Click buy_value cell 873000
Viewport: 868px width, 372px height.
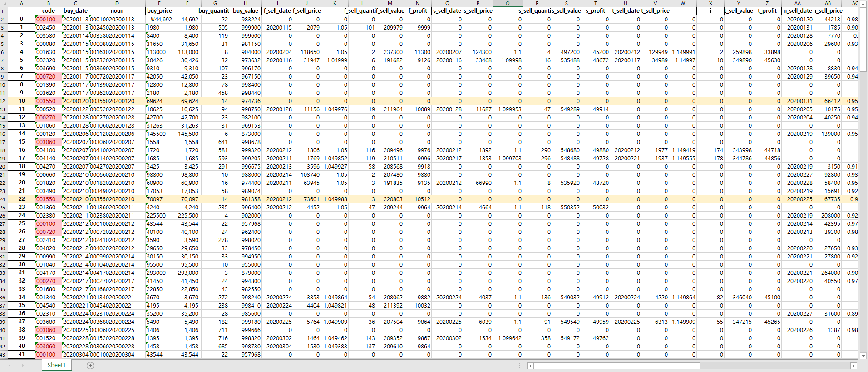(x=246, y=134)
